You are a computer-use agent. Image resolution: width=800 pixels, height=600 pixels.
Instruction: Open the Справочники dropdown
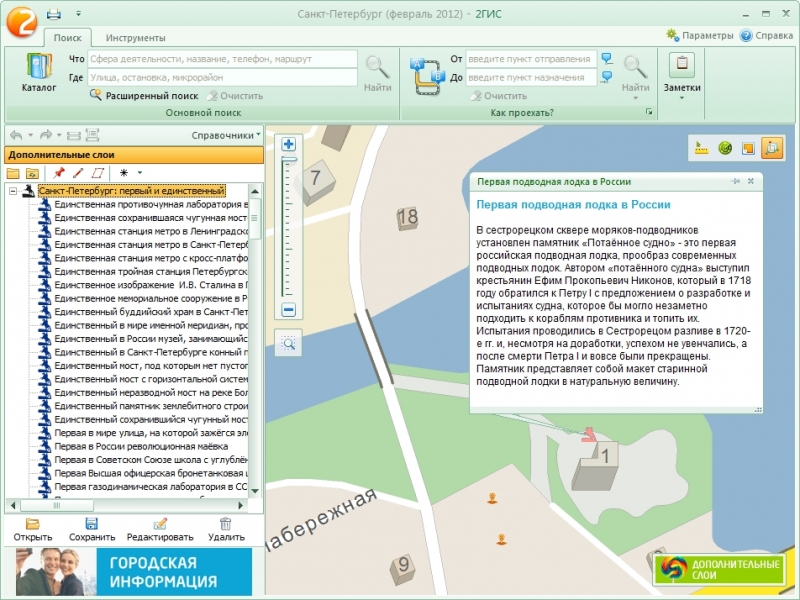tap(226, 135)
